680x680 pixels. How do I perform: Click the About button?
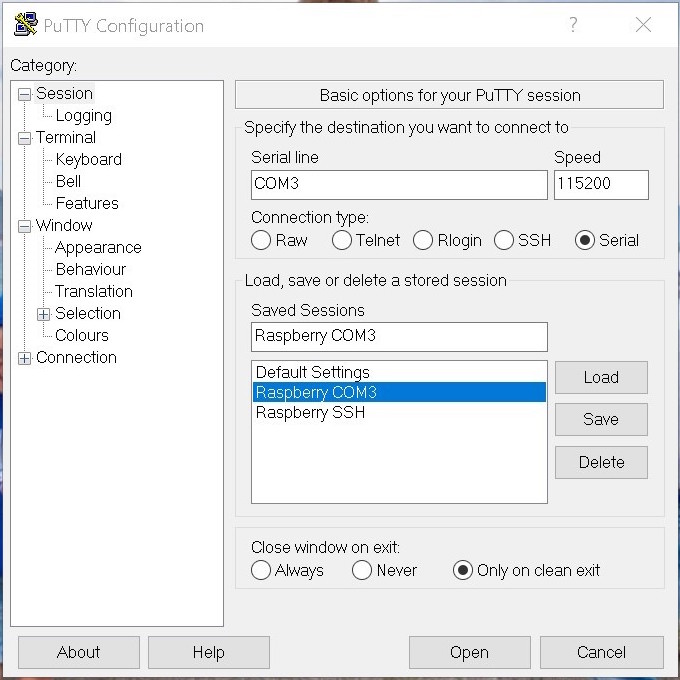tap(78, 652)
